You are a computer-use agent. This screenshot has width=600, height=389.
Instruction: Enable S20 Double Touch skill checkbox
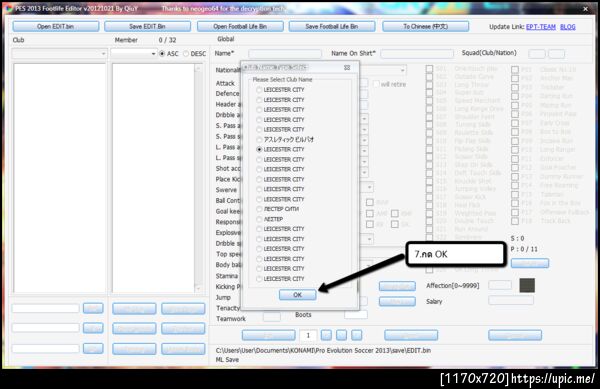[429, 221]
